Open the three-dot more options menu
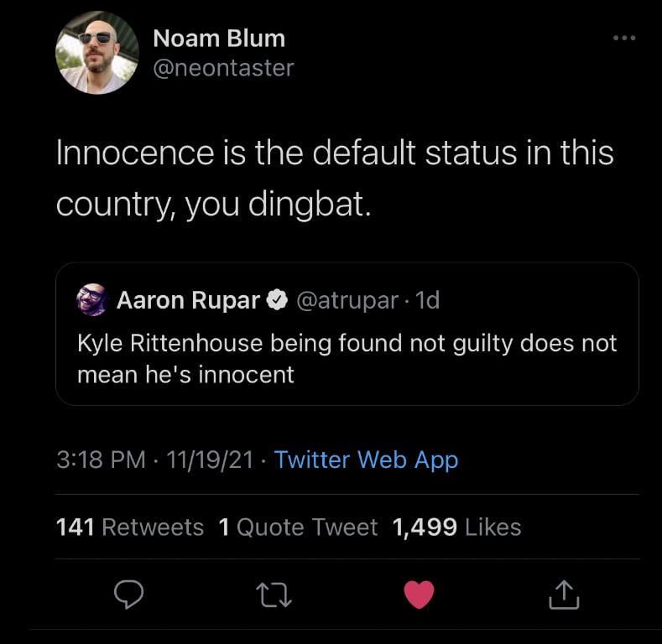Screen dimensions: 662x644 (x=623, y=38)
